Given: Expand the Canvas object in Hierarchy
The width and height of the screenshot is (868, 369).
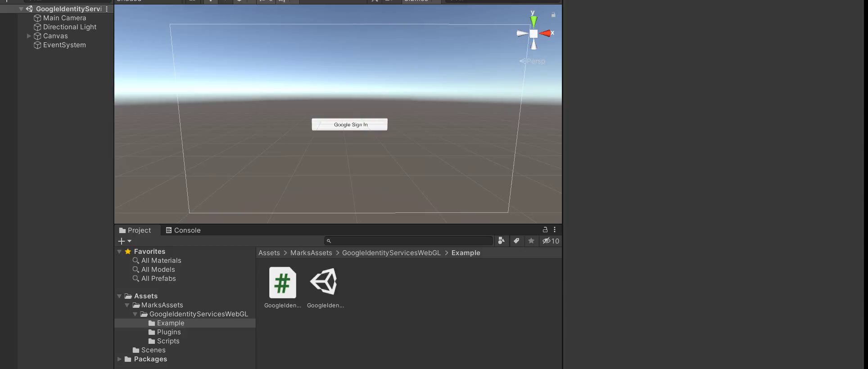Looking at the screenshot, I should 29,36.
